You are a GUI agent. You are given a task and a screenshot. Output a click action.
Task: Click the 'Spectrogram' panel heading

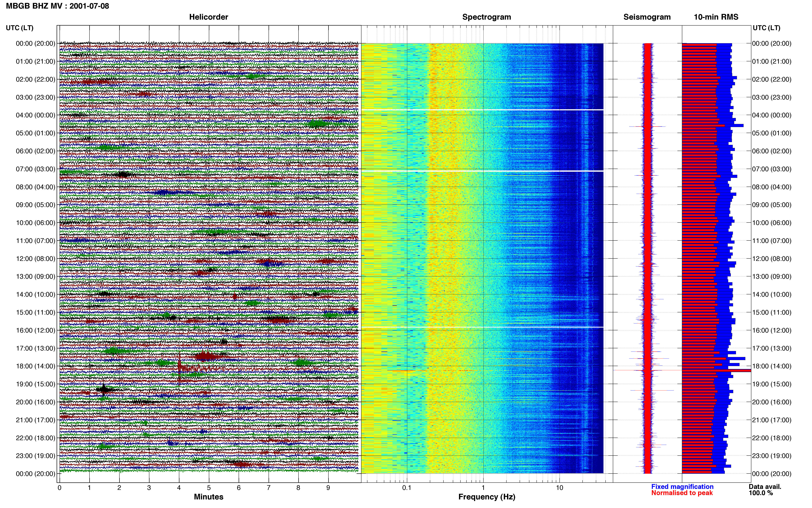coord(487,17)
